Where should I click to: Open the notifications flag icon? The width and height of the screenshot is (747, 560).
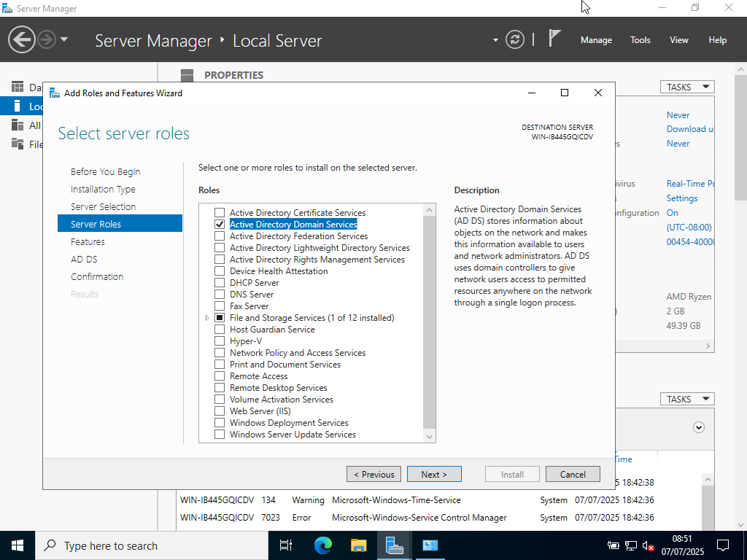click(x=554, y=38)
